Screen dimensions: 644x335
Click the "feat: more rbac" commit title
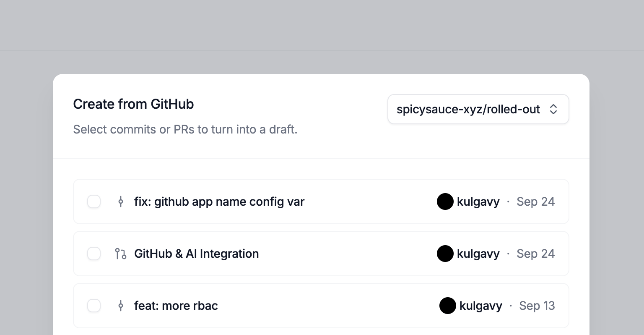point(176,306)
